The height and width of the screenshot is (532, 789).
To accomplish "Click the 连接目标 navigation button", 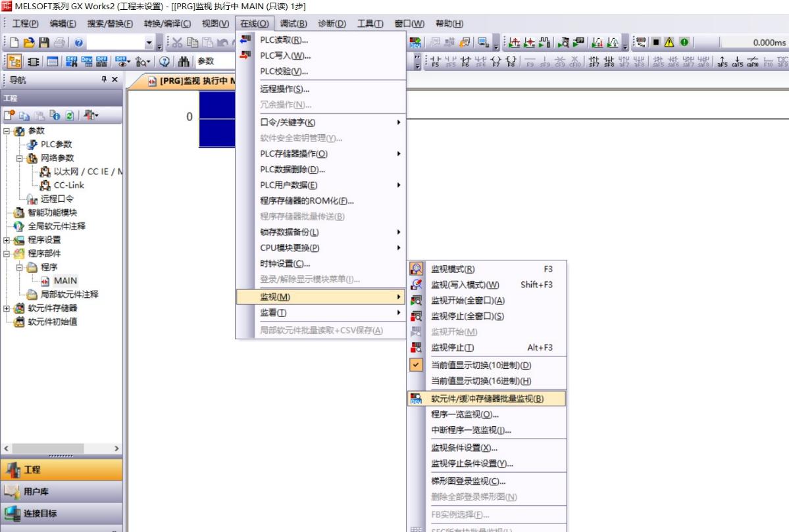I will (61, 514).
